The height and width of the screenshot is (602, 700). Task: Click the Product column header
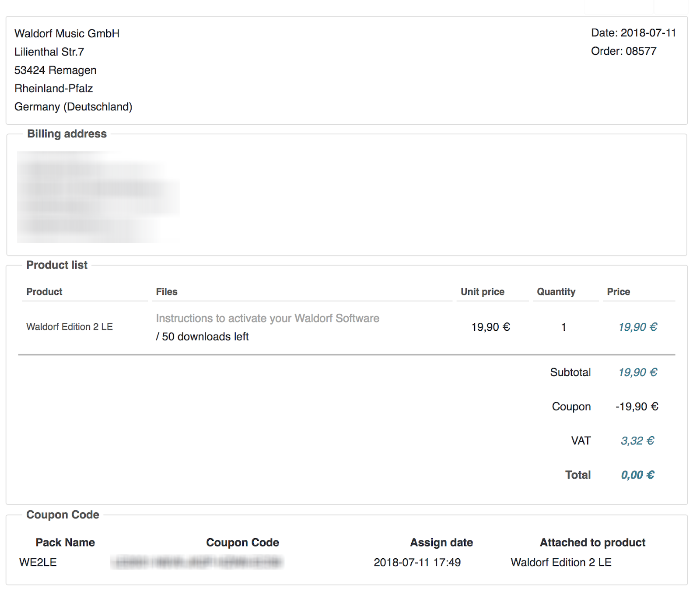[44, 292]
